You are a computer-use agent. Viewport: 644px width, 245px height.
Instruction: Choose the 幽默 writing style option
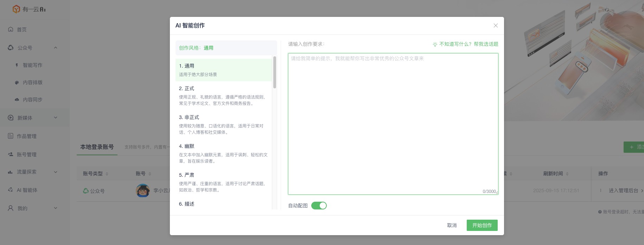click(223, 153)
